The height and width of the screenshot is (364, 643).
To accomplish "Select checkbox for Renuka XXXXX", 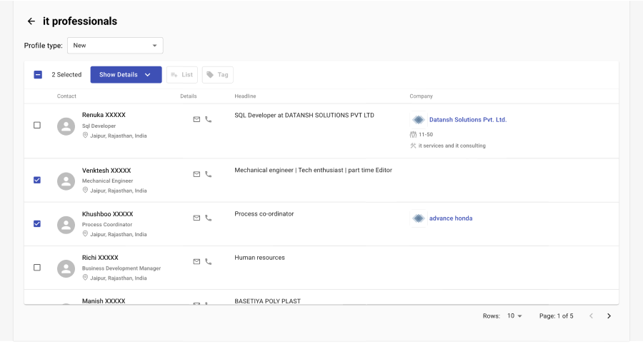I will click(37, 126).
